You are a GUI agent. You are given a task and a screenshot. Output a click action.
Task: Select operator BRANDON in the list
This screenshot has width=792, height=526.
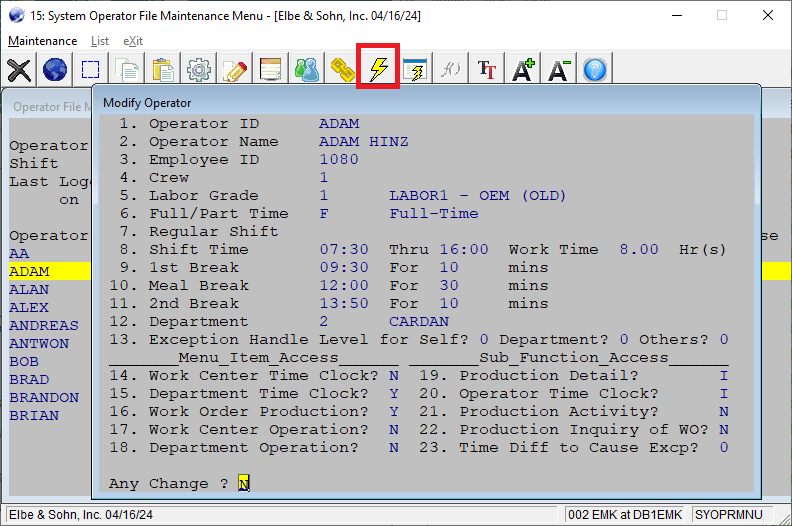(x=44, y=398)
